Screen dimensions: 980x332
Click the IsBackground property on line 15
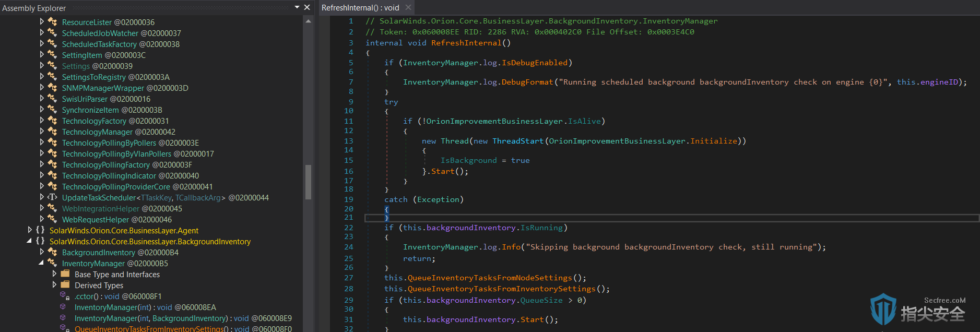tap(469, 160)
